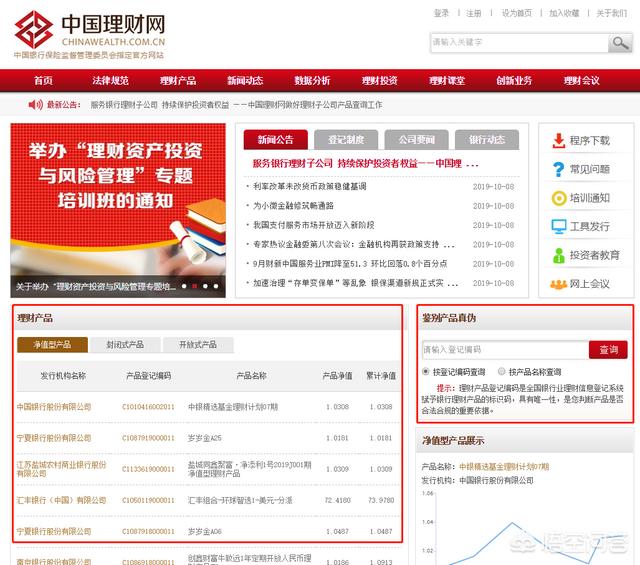Screen dimensions: 640x565
Task: Select 按登记编码查询 radio button
Action: [426, 371]
